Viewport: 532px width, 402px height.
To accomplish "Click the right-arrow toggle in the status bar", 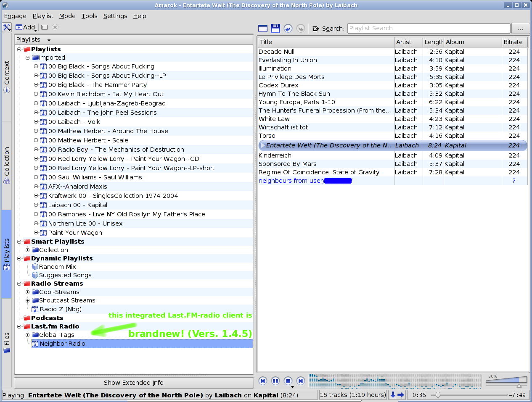I will 401,395.
